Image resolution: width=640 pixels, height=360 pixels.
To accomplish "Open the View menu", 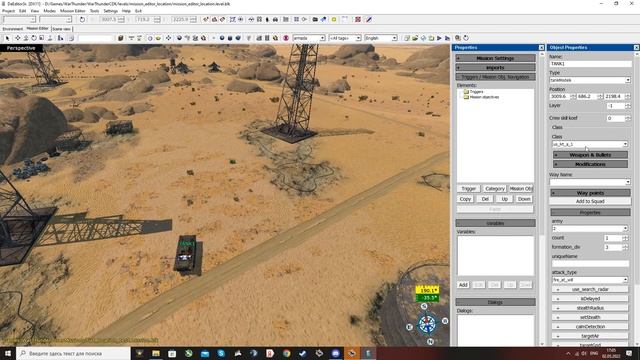I will tap(35, 11).
